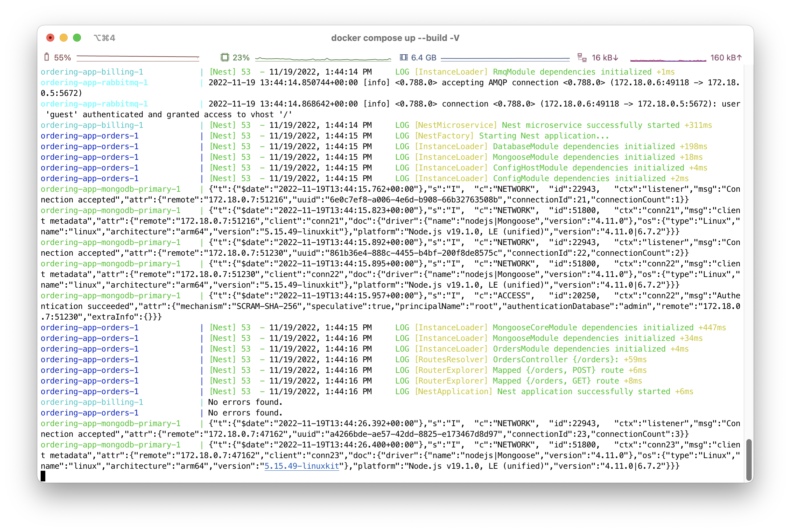Click the CPU chip icon
Viewport: 791px width, 532px height.
(224, 57)
